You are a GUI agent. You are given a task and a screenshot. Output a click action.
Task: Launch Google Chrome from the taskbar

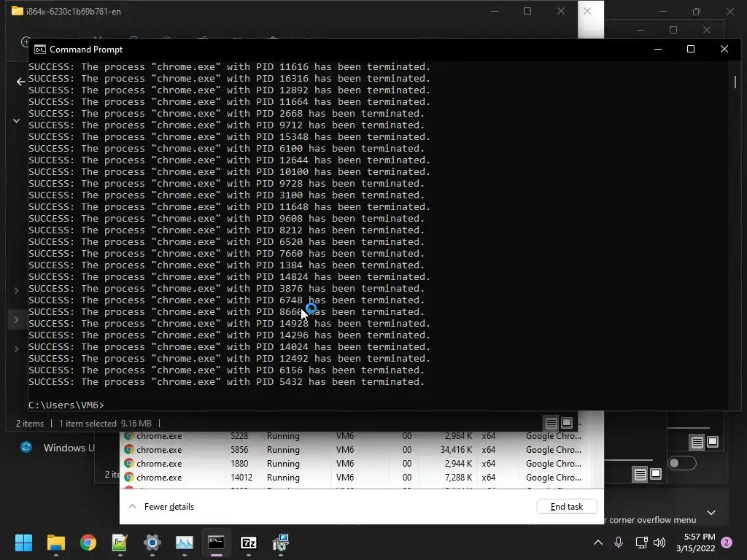click(x=88, y=542)
